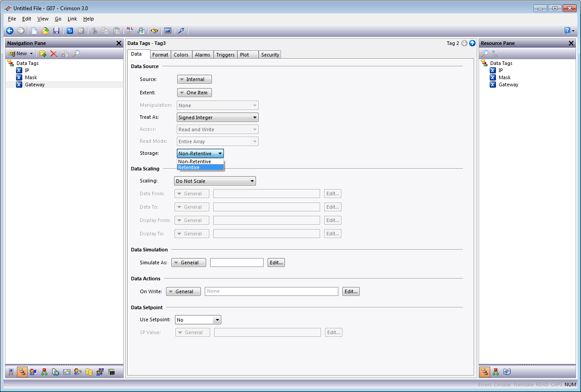Screen dimensions: 581x392
Task: Select Programs icon at Resource Pane bottom
Action: point(496,372)
